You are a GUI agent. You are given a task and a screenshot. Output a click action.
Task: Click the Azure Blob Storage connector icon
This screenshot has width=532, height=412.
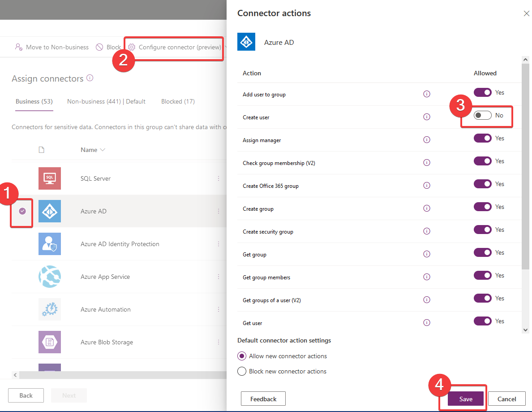(49, 342)
